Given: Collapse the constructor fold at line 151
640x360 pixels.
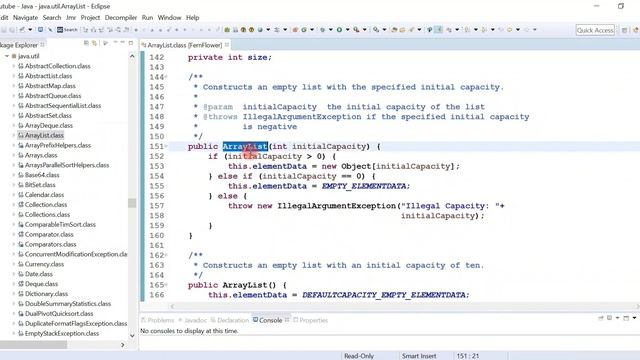Looking at the screenshot, I should (167, 147).
